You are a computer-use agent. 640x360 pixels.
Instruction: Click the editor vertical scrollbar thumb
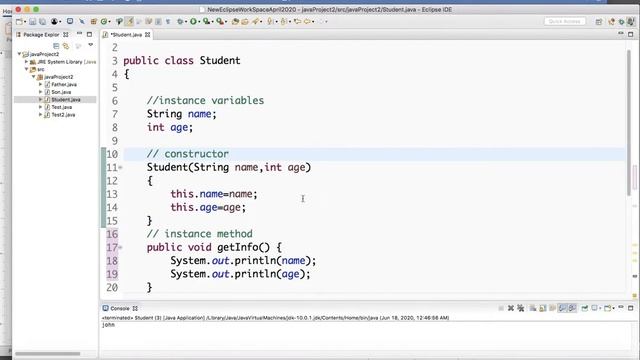[x=629, y=122]
